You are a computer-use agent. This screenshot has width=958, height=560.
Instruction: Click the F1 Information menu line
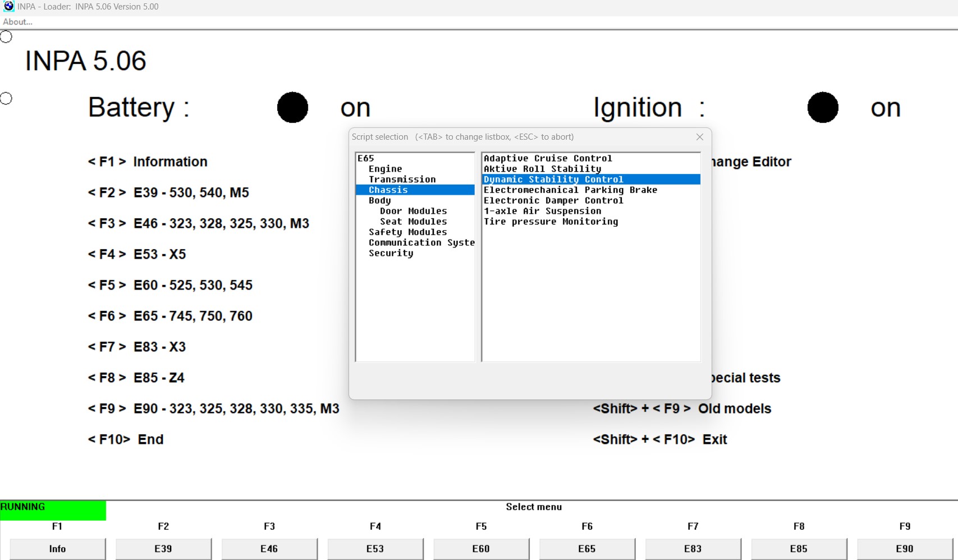click(x=148, y=162)
